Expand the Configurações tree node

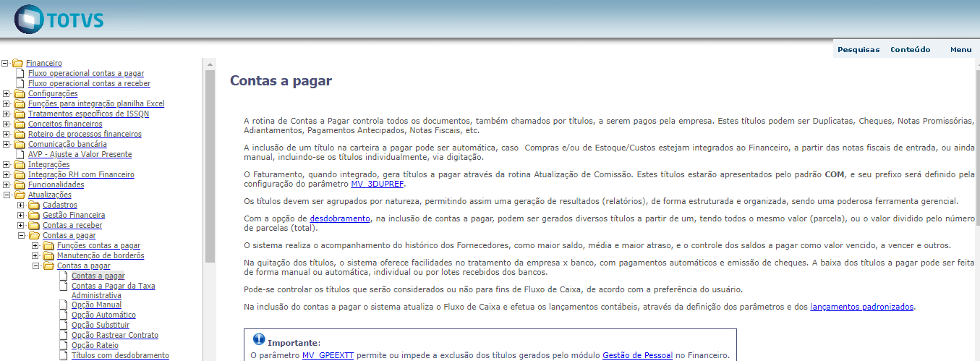pyautogui.click(x=7, y=93)
